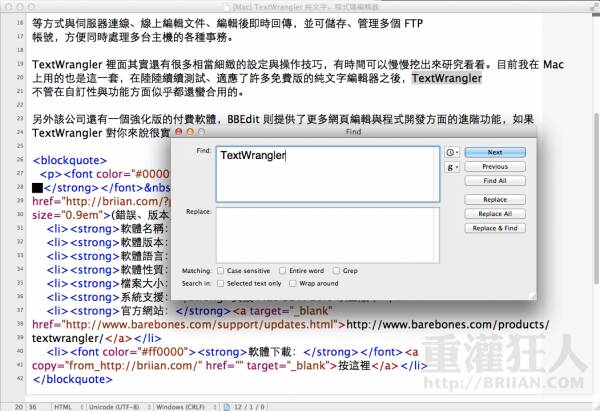Click the Next button in Find dialog
The image size is (600, 411).
point(495,152)
